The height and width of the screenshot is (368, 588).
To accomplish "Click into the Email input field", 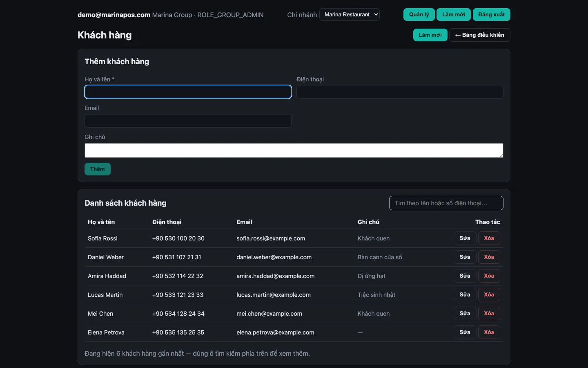I will (188, 121).
